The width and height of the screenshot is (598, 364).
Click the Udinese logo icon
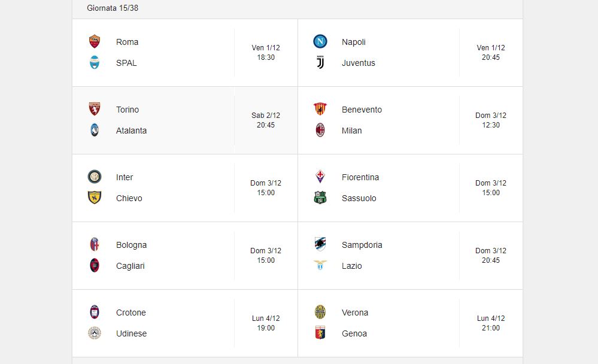(94, 333)
